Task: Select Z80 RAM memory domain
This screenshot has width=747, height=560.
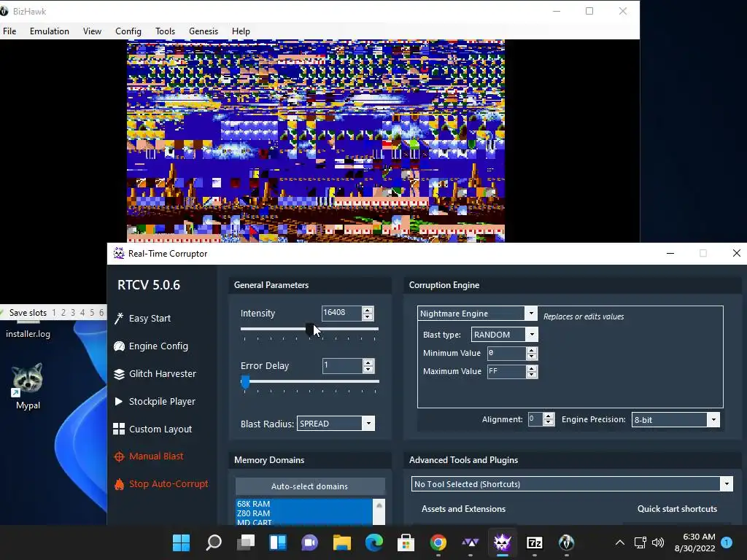Action: coord(303,513)
